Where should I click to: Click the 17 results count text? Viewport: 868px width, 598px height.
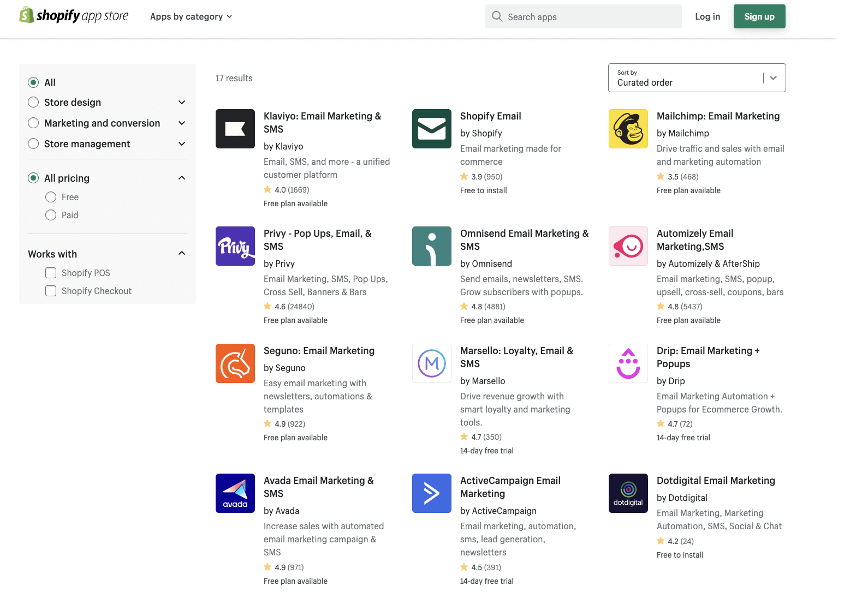(234, 78)
